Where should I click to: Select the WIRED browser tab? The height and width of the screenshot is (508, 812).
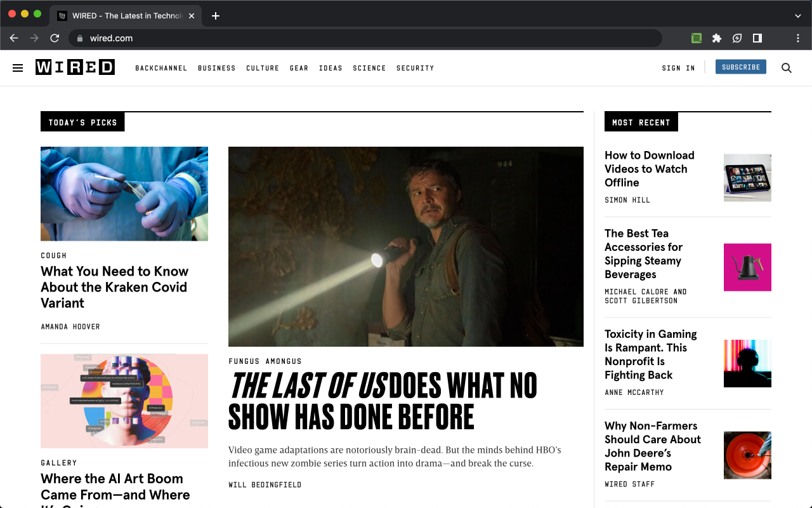(127, 16)
